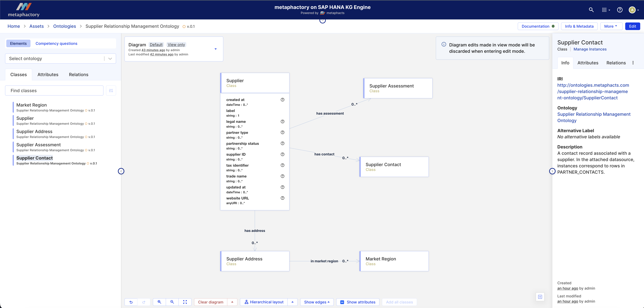Click in the Find classes search field
The height and width of the screenshot is (308, 644).
pyautogui.click(x=54, y=90)
